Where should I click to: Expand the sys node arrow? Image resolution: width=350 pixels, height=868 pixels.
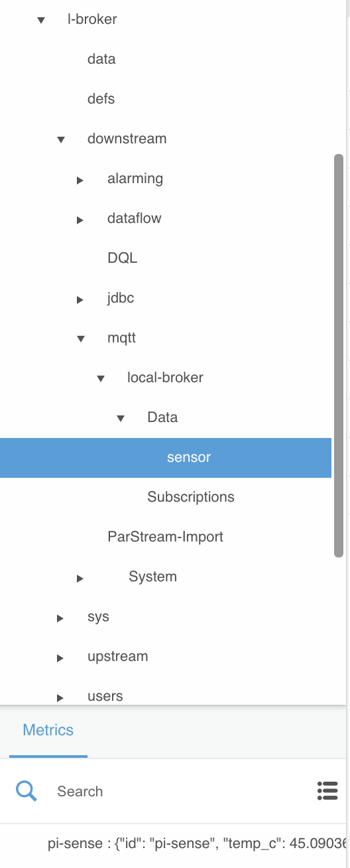coord(60,618)
